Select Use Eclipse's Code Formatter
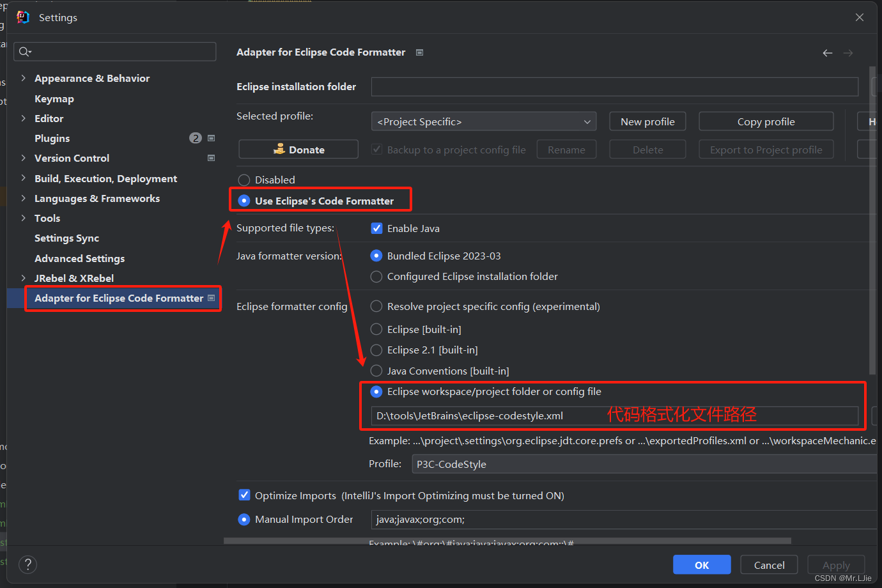This screenshot has height=588, width=882. [244, 201]
